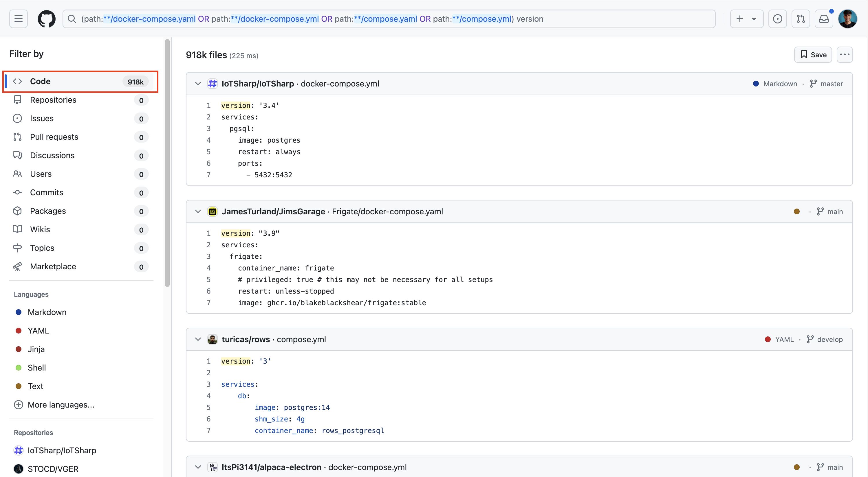Screen dimensions: 868x477
Task: Save this search query
Action: pos(813,55)
